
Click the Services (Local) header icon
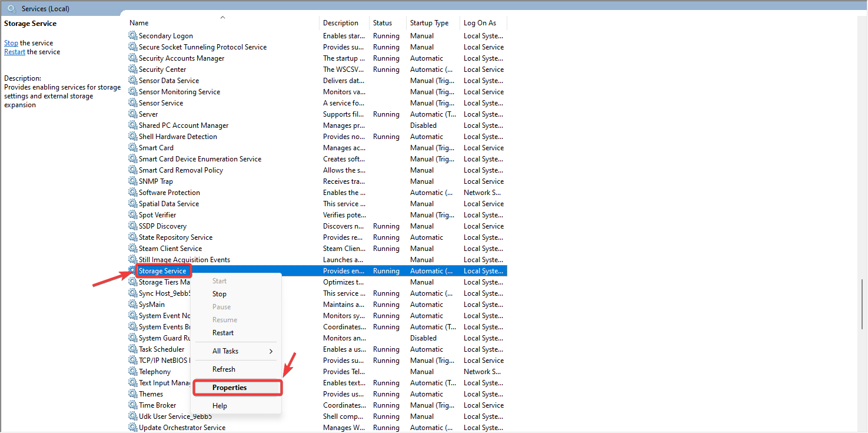point(12,9)
